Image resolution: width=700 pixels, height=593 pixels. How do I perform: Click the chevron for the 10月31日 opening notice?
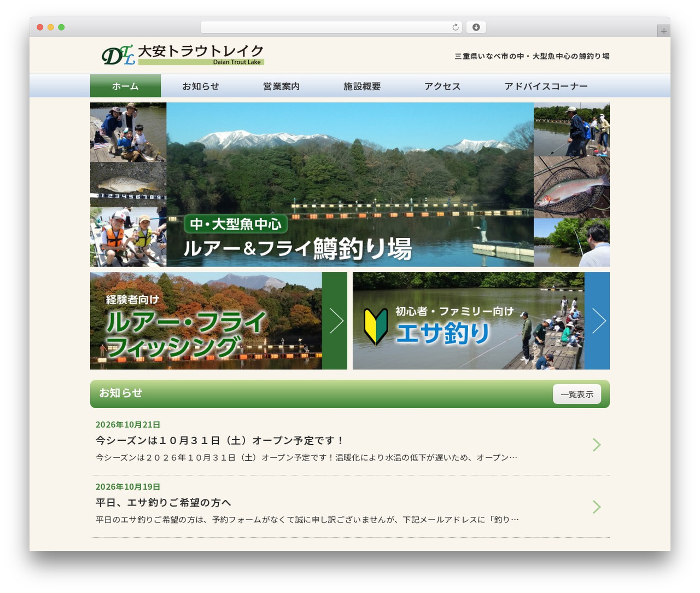click(x=597, y=445)
